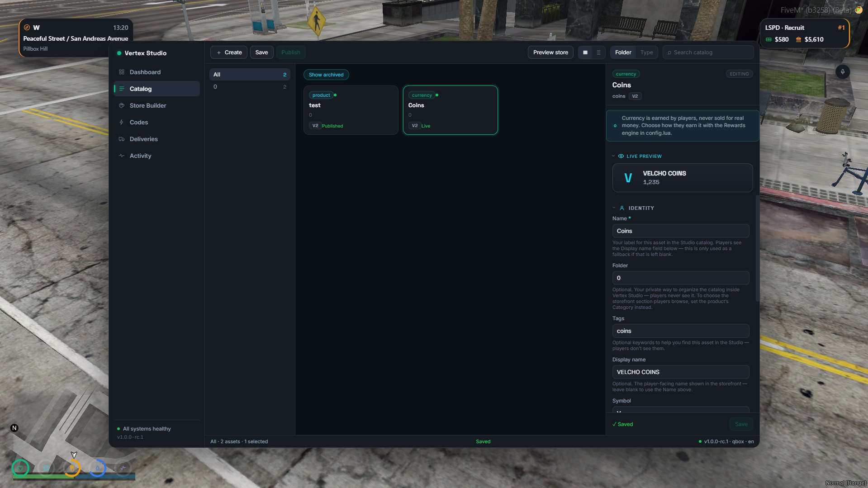Click the VELCHO COINS preview card
Image resolution: width=868 pixels, height=488 pixels.
click(683, 178)
